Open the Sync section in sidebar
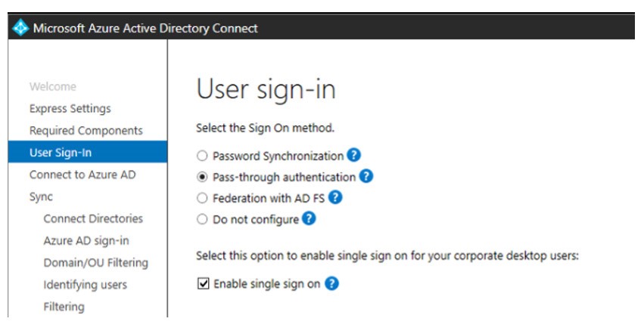The height and width of the screenshot is (334, 644). click(x=41, y=196)
